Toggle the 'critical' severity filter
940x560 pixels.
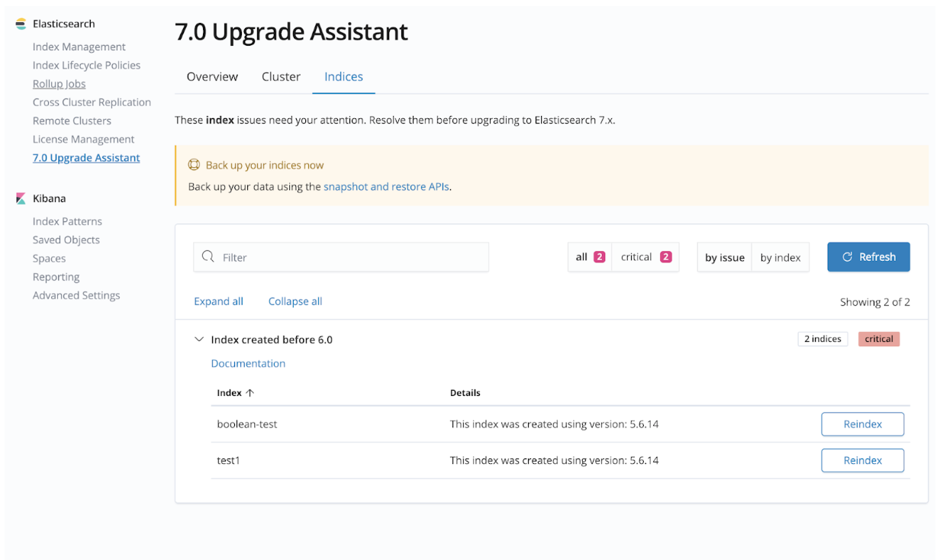click(645, 257)
